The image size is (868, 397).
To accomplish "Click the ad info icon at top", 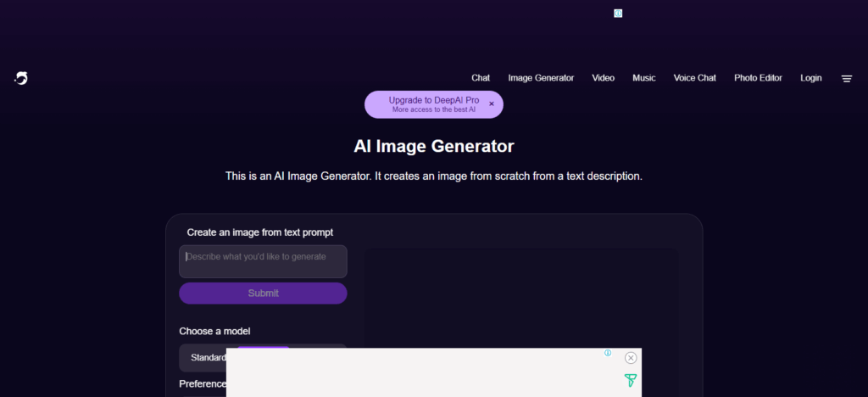I will click(618, 14).
